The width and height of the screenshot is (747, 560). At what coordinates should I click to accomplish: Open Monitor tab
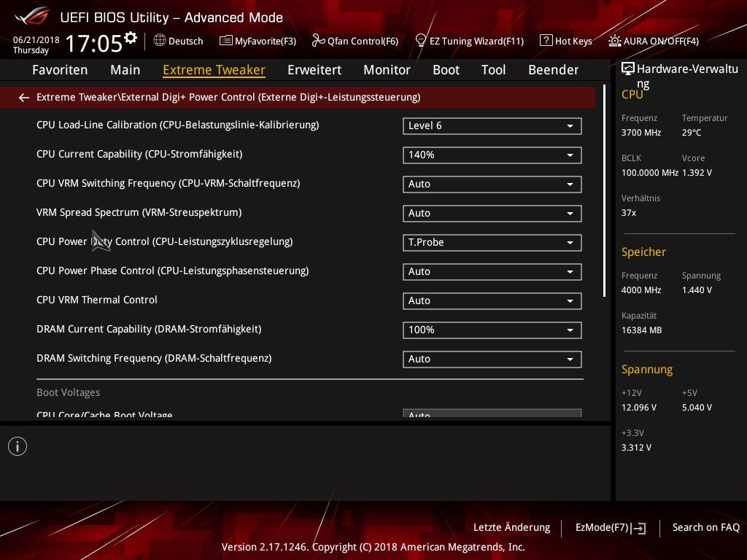point(387,70)
